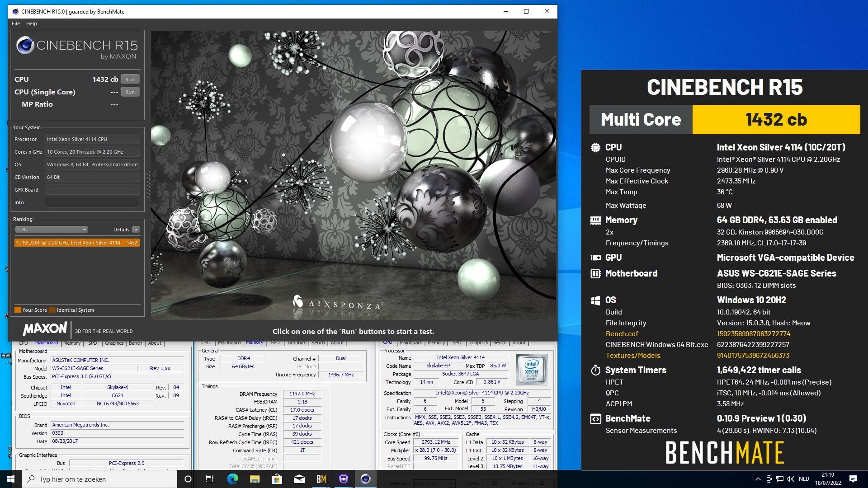The image size is (868, 488).
Task: Open network settings tray icon
Action: [780, 479]
